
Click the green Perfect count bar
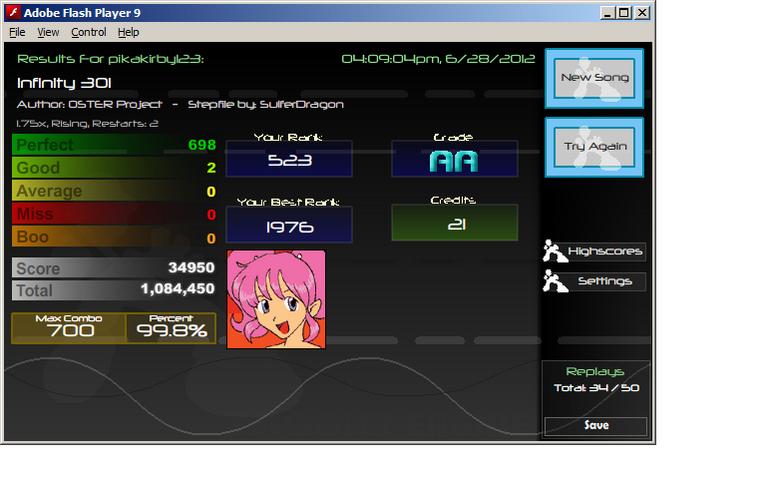pos(114,145)
